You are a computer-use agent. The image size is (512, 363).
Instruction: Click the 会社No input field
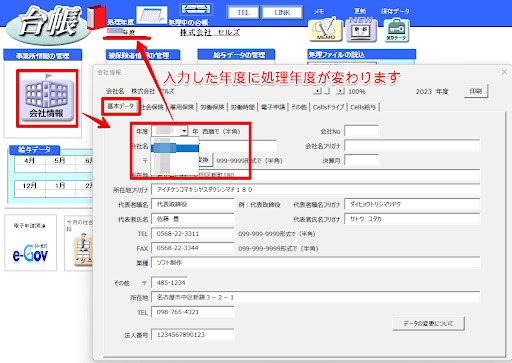pyautogui.click(x=361, y=131)
